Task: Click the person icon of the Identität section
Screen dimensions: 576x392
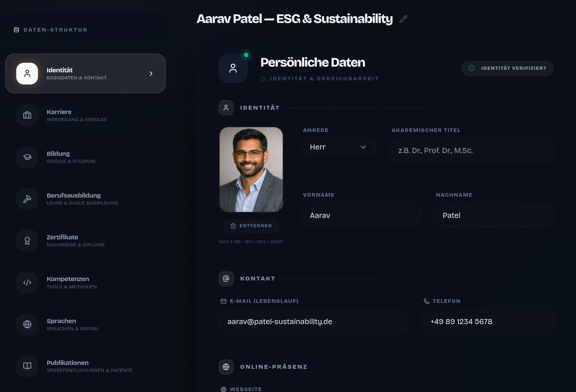Action: pos(226,108)
